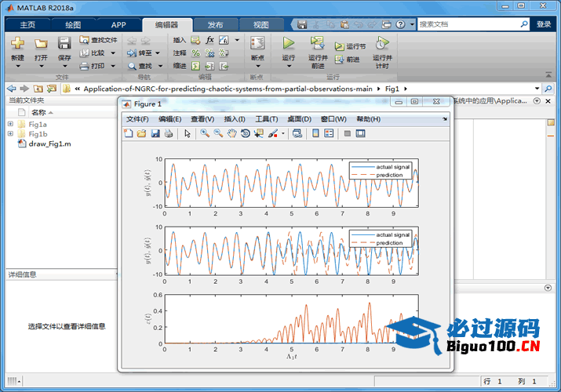This screenshot has height=392, width=561.
Task: Open the New (新建) dropdown arrow
Action: click(x=18, y=66)
